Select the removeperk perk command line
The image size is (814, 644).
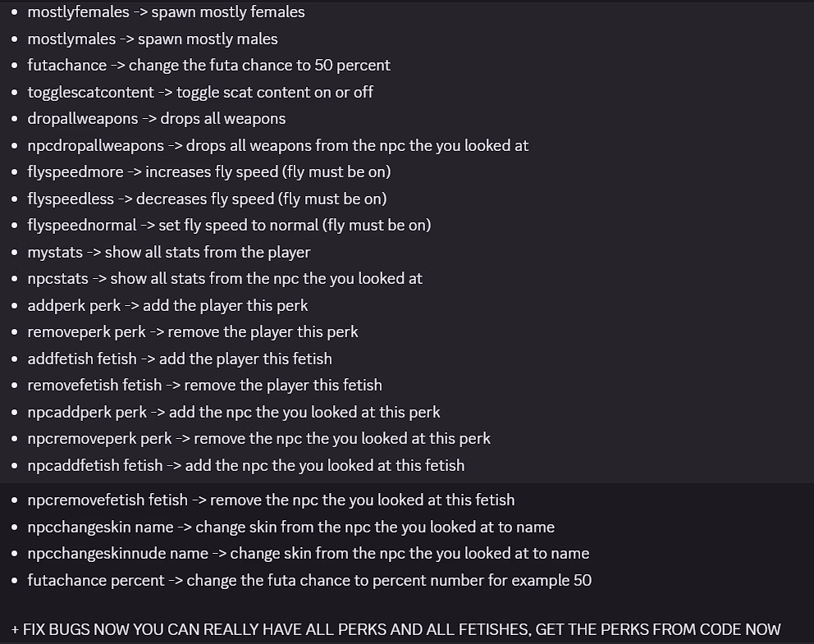point(193,331)
